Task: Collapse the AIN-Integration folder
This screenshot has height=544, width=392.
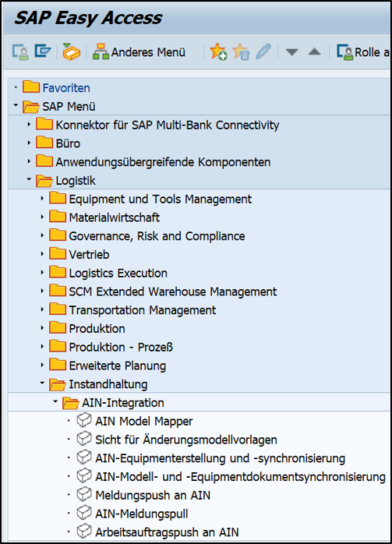Action: [x=55, y=401]
